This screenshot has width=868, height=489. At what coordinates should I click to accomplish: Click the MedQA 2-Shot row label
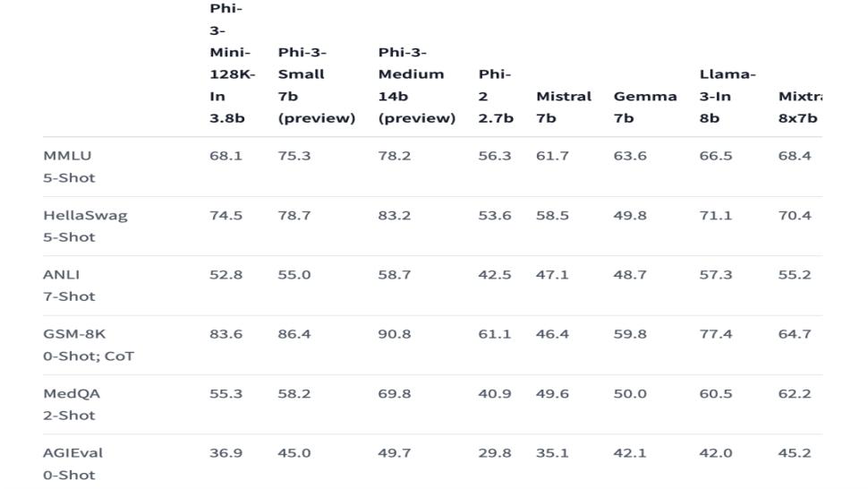[x=69, y=404]
